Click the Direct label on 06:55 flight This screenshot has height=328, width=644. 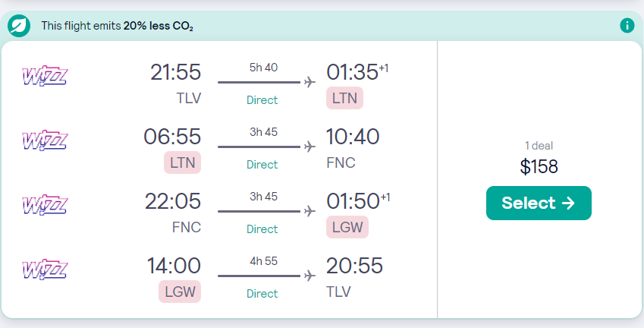point(262,165)
